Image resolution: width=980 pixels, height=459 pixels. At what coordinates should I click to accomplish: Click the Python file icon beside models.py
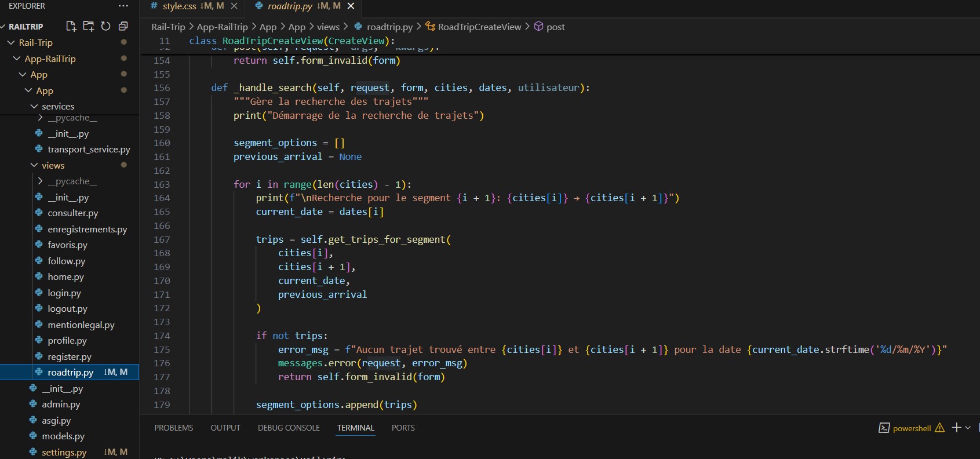(33, 436)
